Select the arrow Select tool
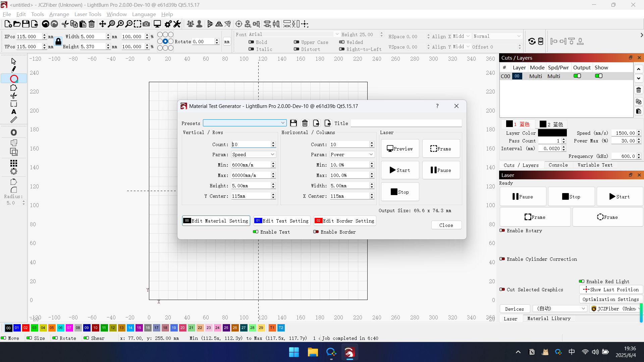The width and height of the screenshot is (644, 362). (13, 61)
